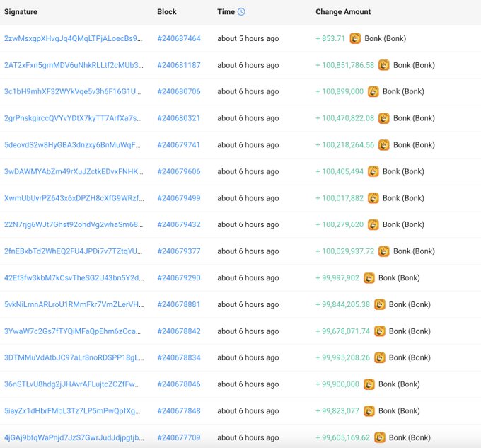Open transaction signature 3YwaW7c2Gs7fTYQiMFaQpEhm6zCca...

[72, 331]
